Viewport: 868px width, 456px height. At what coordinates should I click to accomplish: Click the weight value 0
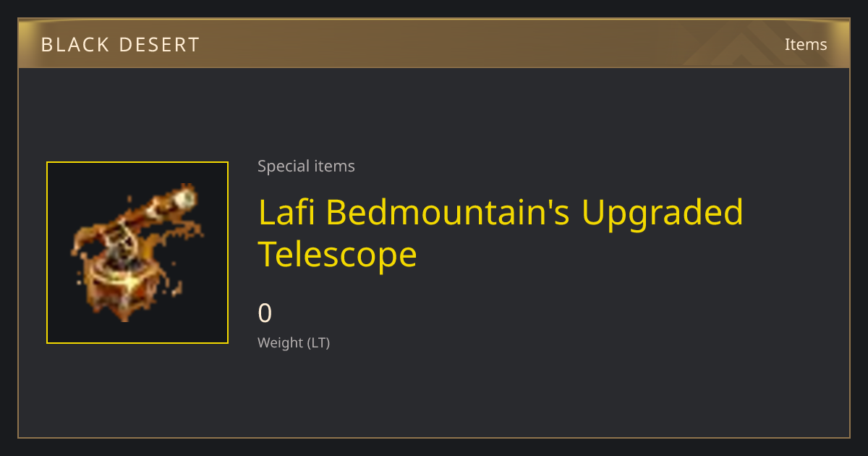(x=265, y=313)
